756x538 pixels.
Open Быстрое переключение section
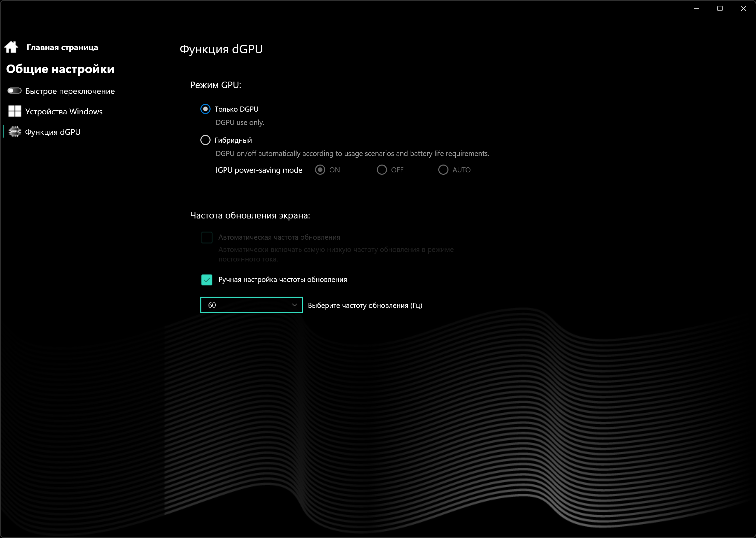[x=70, y=91]
